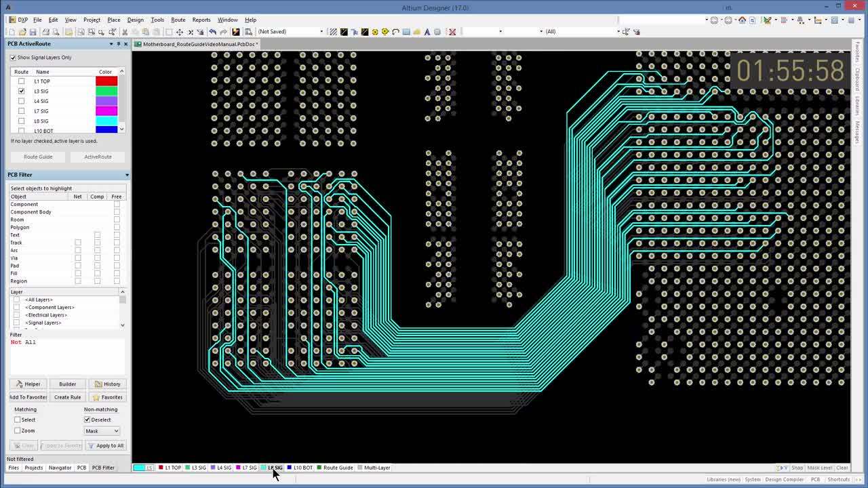Open the Not Saved configuration dropdown
Viewport: 868px width, 488px height.
point(321,31)
